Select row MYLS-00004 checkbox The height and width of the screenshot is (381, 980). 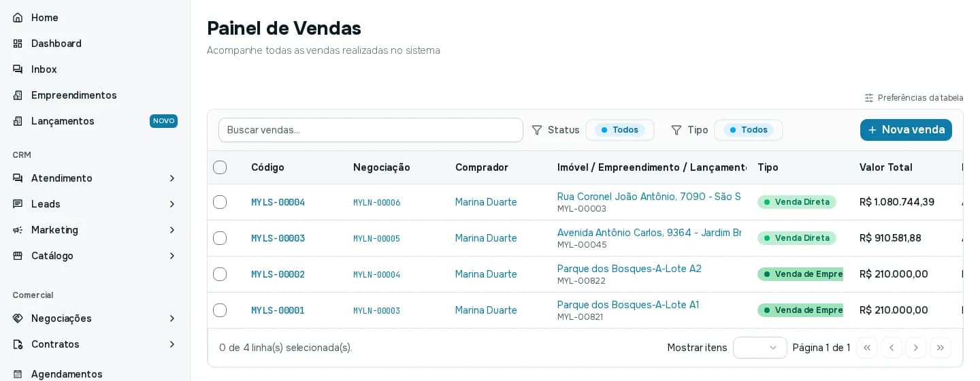(220, 202)
